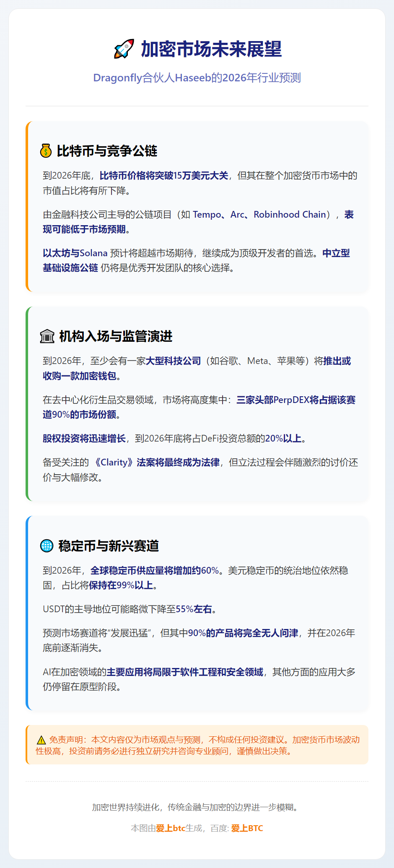Click the heading 机构入场与监管演进
394x868 pixels.
point(116,336)
